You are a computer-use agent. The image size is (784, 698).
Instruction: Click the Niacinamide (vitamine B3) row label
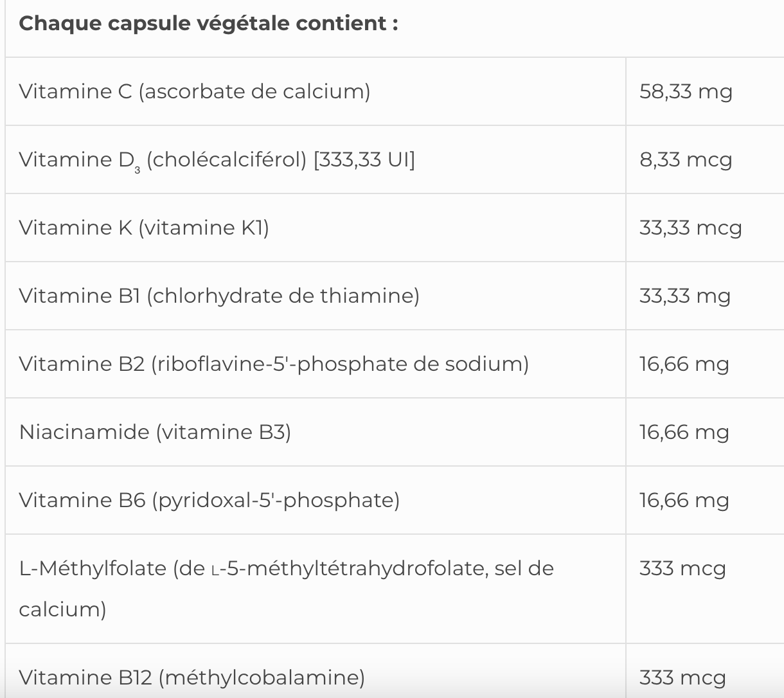(x=155, y=432)
